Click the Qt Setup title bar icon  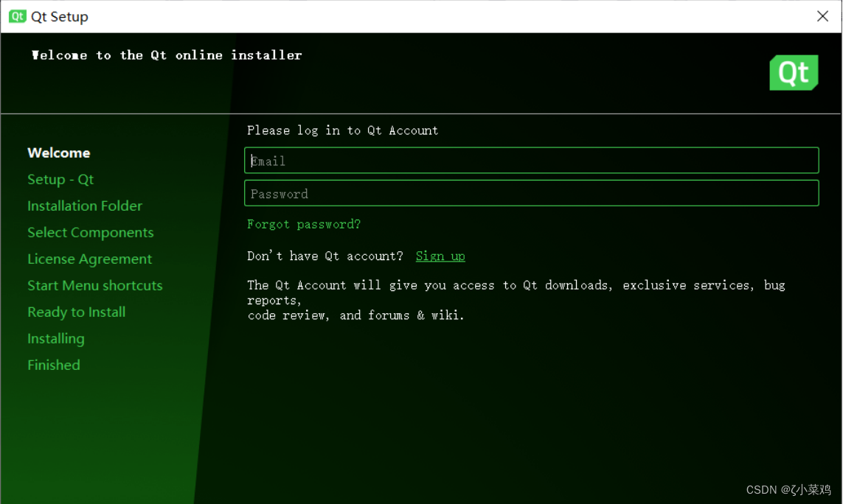(x=17, y=16)
